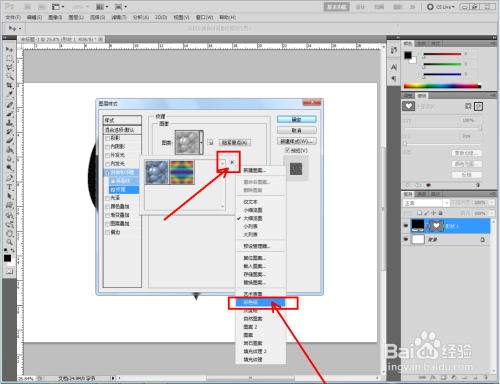The image size is (500, 384).
Task: Select the Type tool in toolbox
Action: (9, 187)
